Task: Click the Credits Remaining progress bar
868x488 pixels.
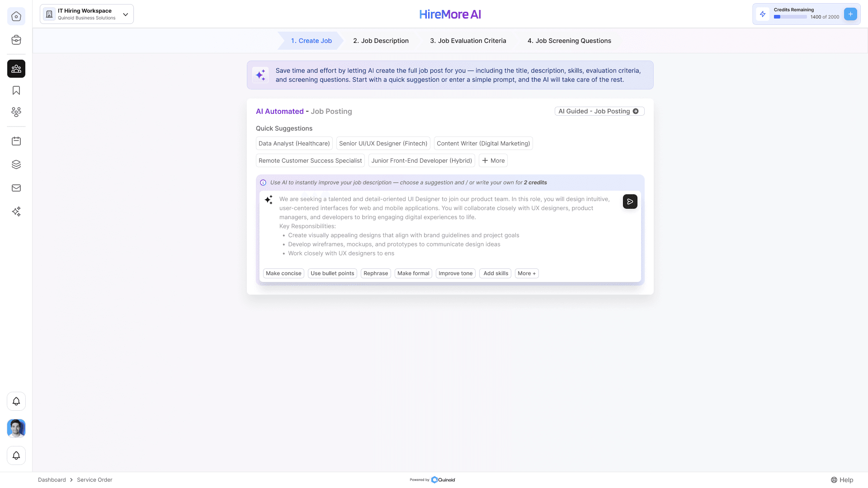Action: (790, 17)
